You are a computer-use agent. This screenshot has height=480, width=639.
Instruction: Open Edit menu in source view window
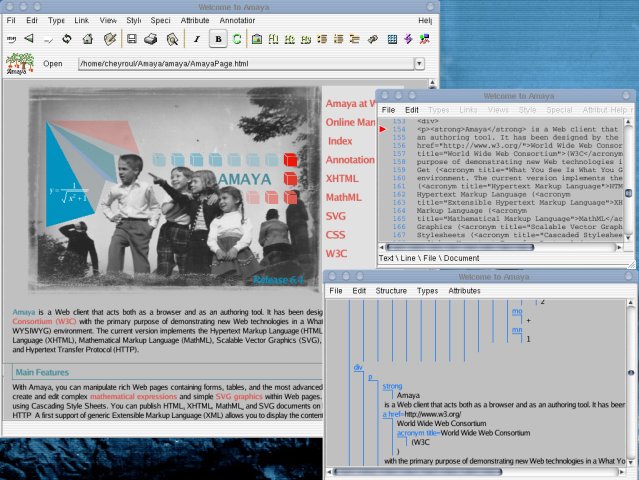tap(412, 110)
